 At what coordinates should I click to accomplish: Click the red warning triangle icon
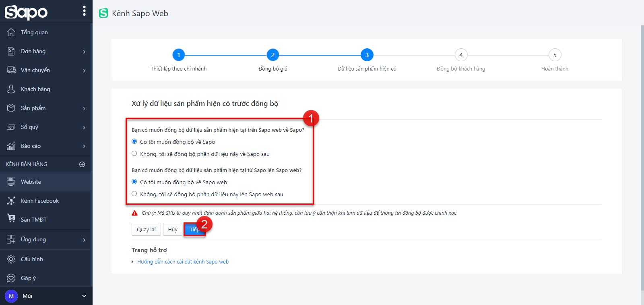135,213
